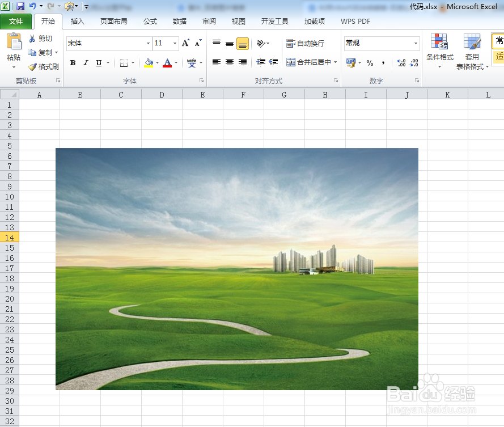This screenshot has width=504, height=427.
Task: Align cell text to the right
Action: point(242,62)
